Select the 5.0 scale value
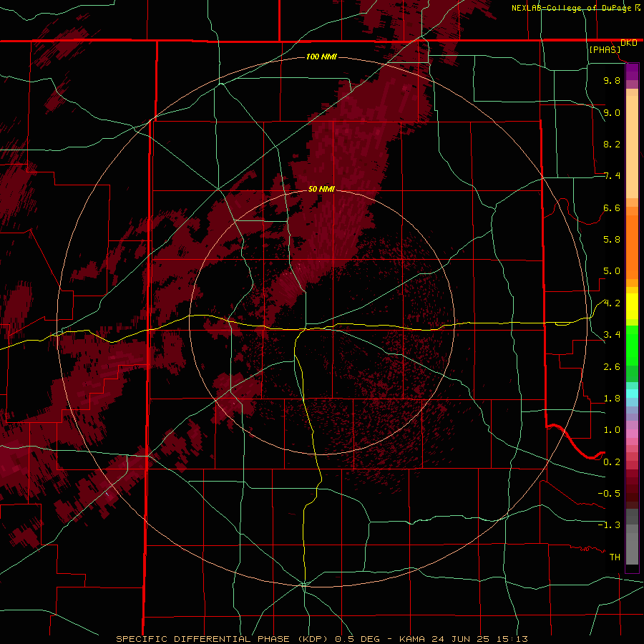Image resolution: width=644 pixels, height=644 pixels. click(x=612, y=271)
